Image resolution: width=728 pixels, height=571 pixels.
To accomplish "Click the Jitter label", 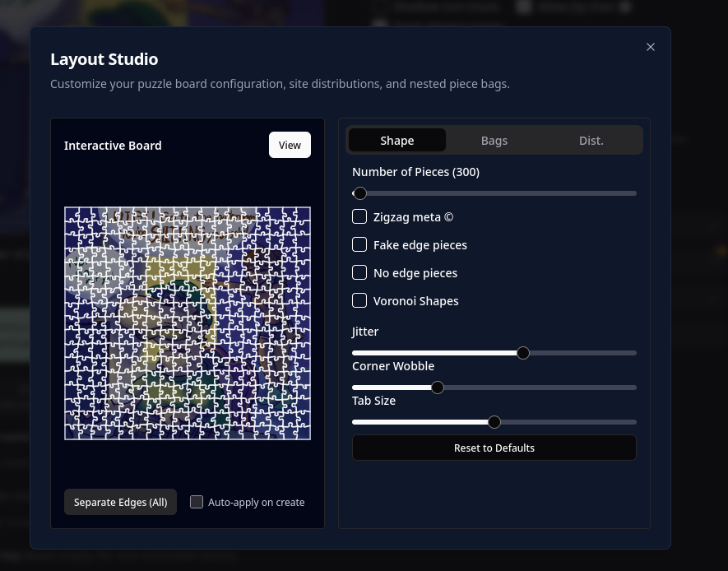I will 365,332.
